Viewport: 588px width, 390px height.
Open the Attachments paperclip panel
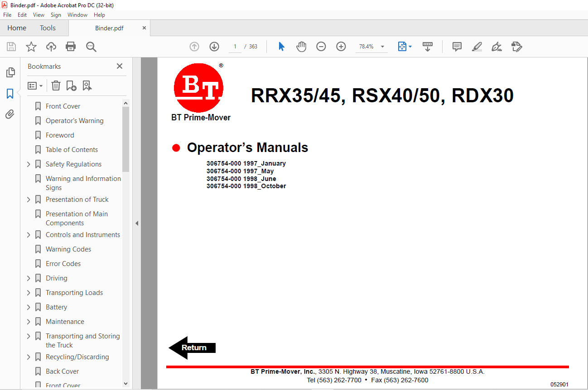click(10, 114)
